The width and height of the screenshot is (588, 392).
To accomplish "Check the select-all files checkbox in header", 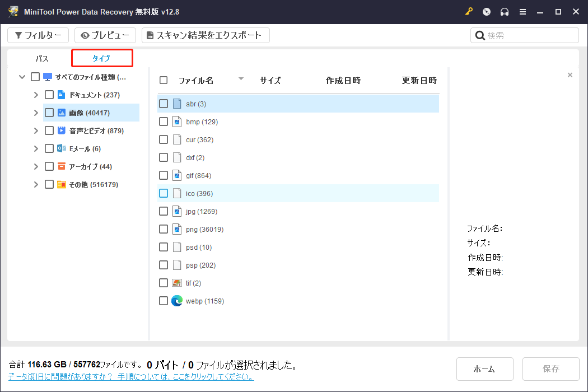I will [x=164, y=80].
